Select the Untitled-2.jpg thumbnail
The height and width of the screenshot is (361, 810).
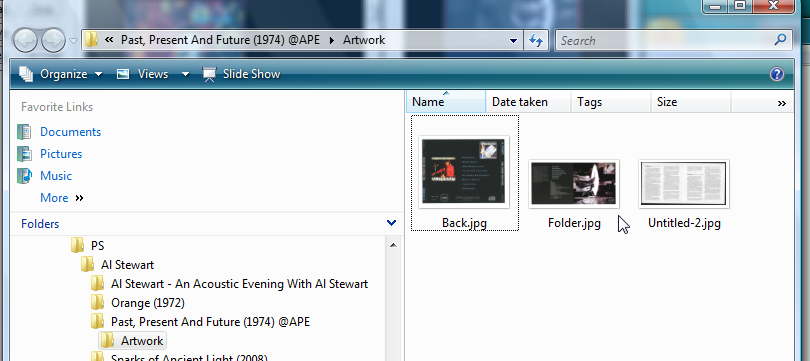[684, 184]
